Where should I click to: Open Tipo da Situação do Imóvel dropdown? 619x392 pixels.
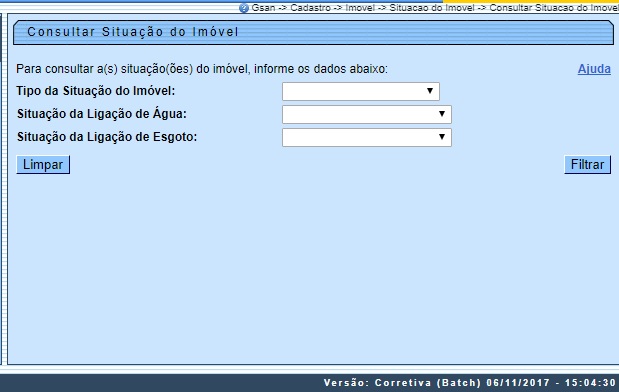(361, 91)
